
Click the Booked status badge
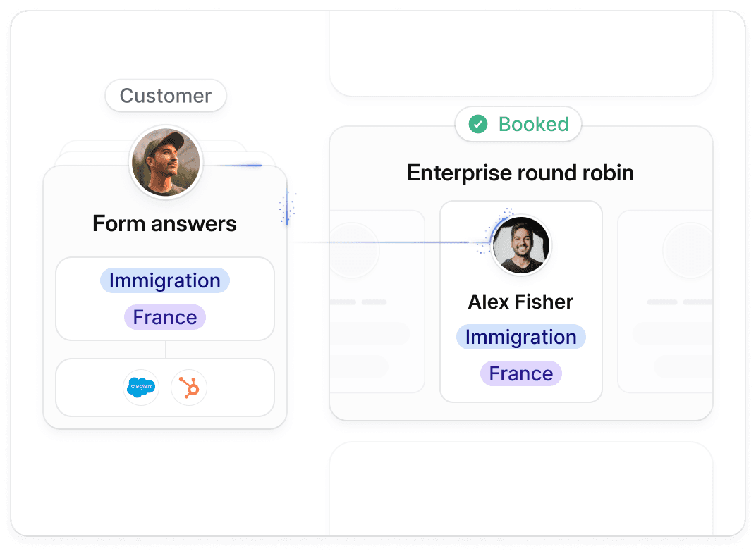518,124
